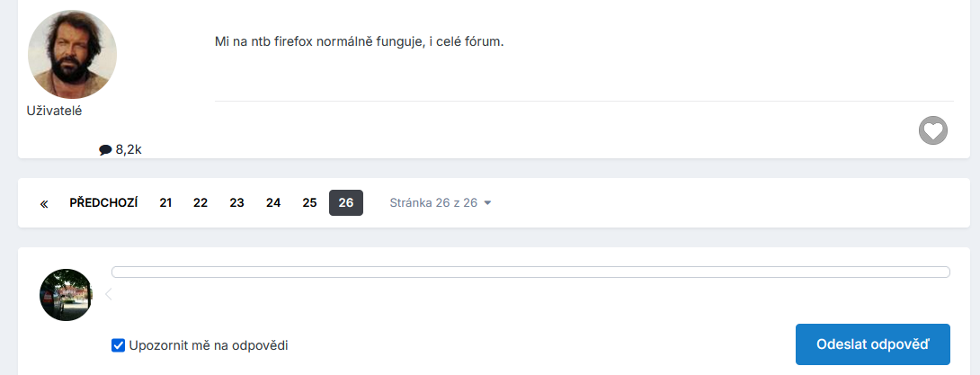Navigate to page 23
This screenshot has width=980, height=375.
point(236,203)
